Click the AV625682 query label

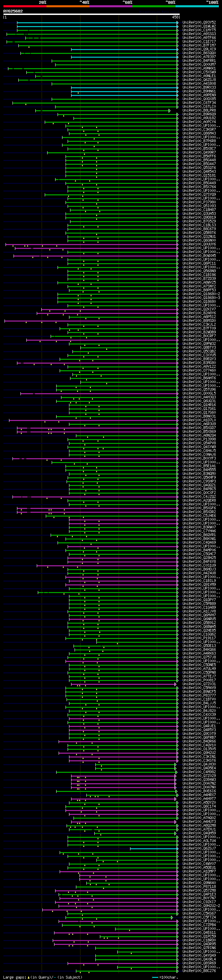coord(13,11)
